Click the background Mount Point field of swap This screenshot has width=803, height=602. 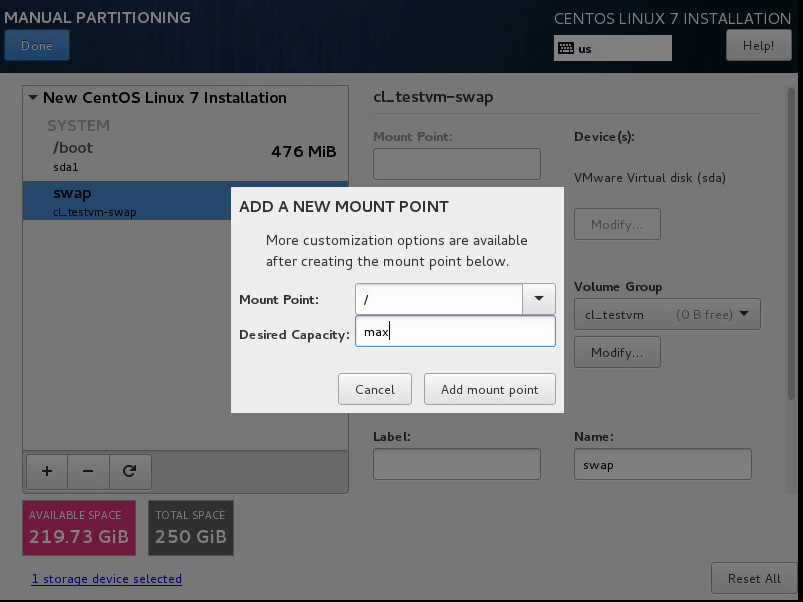click(457, 164)
